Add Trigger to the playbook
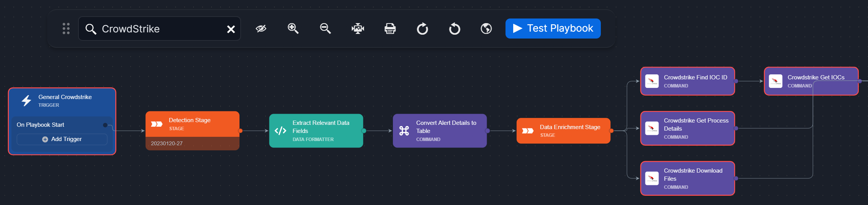 tap(62, 139)
